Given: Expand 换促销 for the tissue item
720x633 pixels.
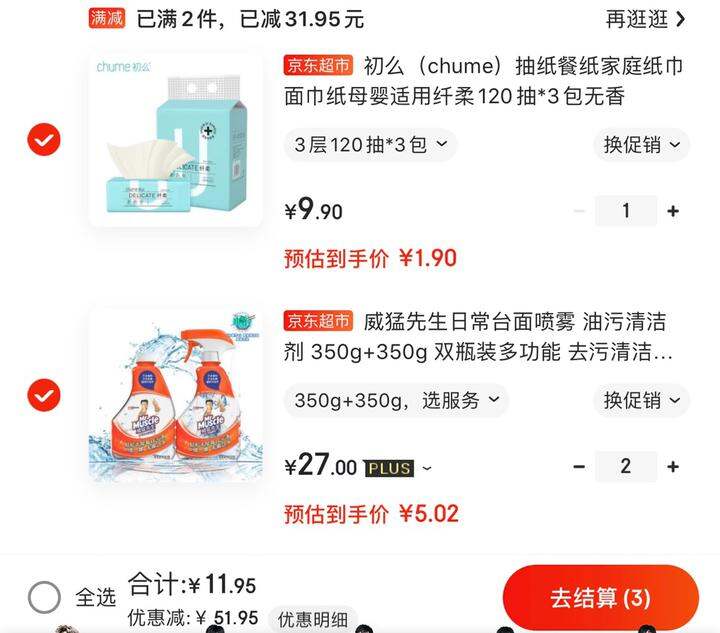Looking at the screenshot, I should 641,145.
